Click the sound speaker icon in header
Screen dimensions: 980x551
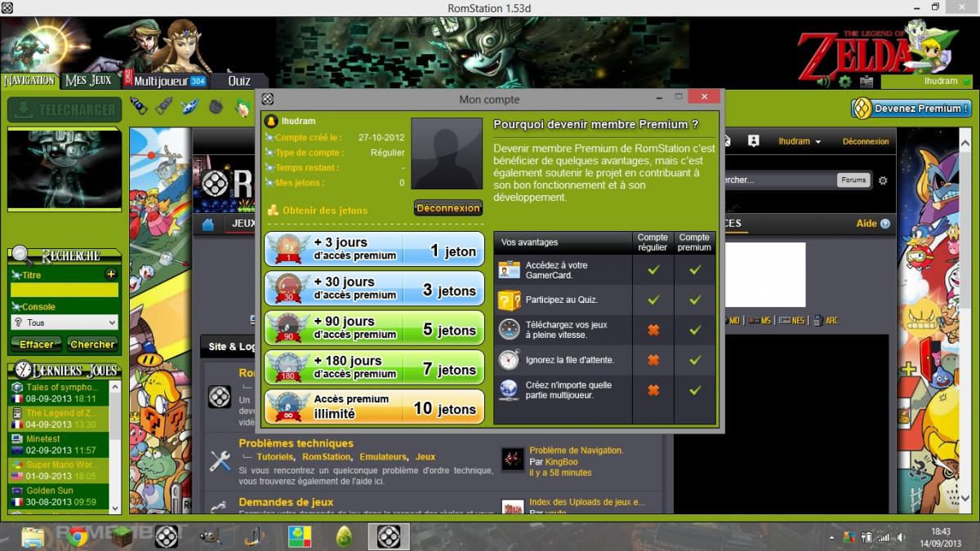pyautogui.click(x=823, y=82)
